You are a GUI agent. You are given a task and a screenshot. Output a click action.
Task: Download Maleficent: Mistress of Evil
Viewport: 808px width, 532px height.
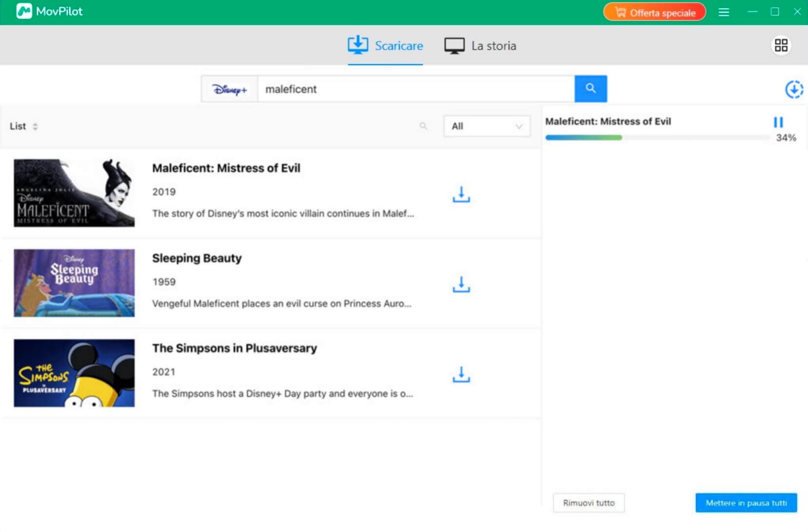click(x=461, y=194)
